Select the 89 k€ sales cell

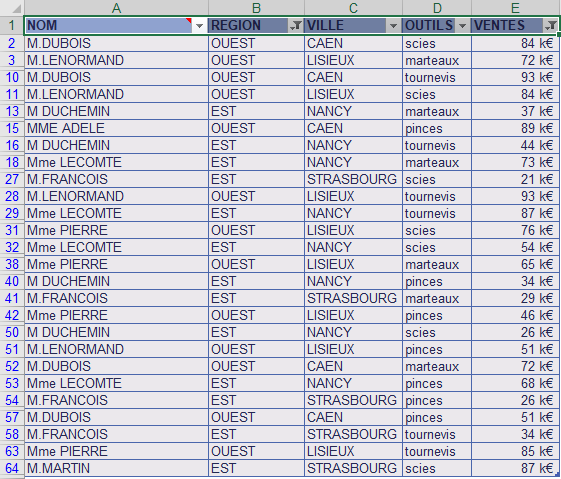click(515, 128)
